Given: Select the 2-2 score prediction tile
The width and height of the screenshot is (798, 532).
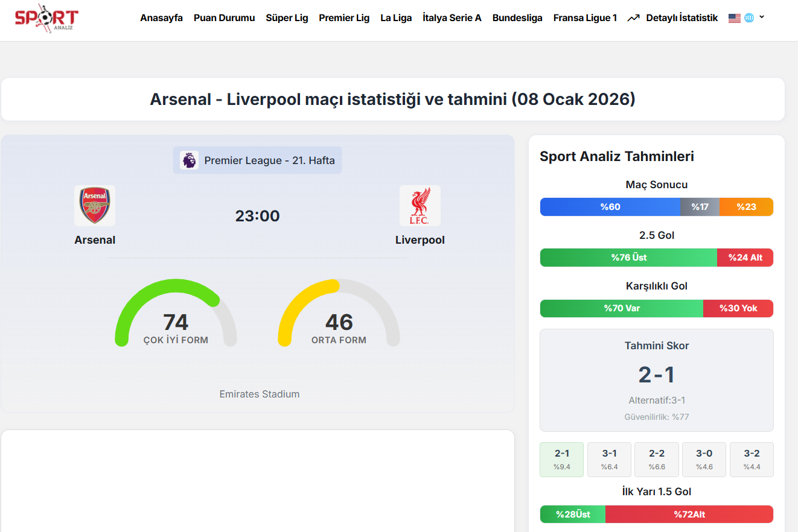Looking at the screenshot, I should (x=657, y=460).
